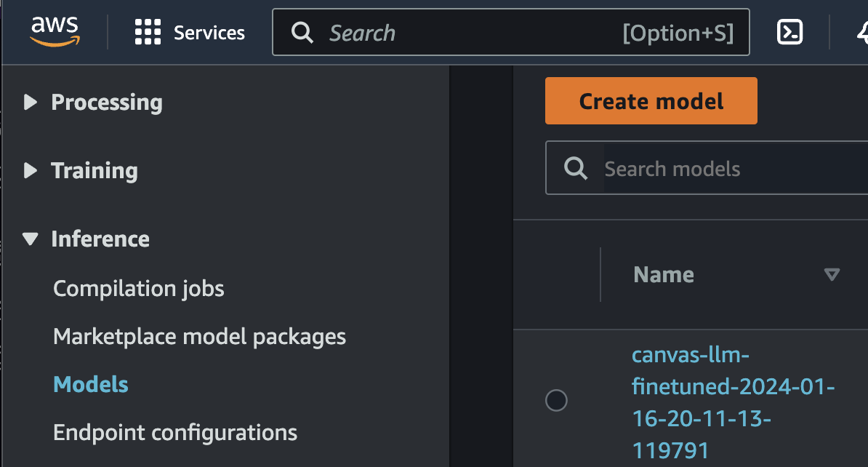Click the Search models input field
Image resolution: width=868 pixels, height=467 pixels.
point(727,169)
